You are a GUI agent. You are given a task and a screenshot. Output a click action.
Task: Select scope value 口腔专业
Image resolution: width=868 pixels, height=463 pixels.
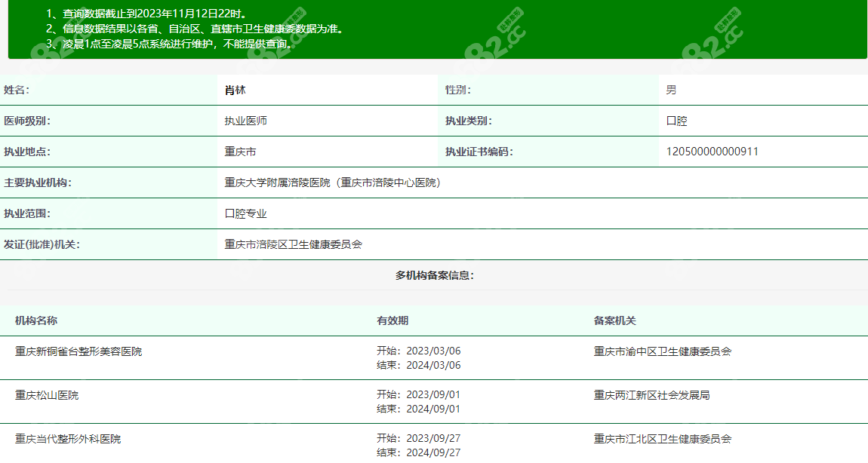(245, 214)
